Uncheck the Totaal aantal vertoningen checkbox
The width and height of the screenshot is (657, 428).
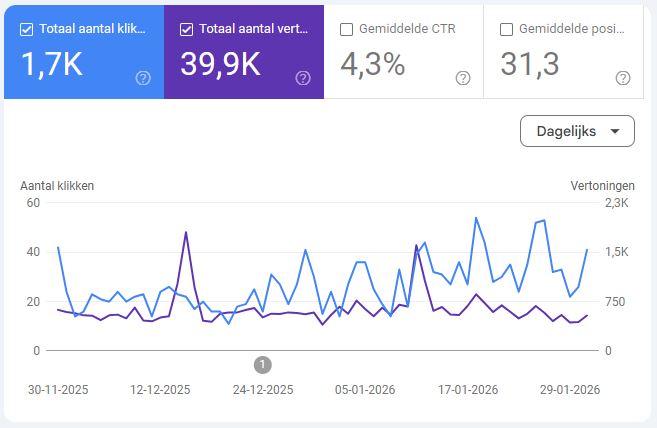[x=186, y=29]
